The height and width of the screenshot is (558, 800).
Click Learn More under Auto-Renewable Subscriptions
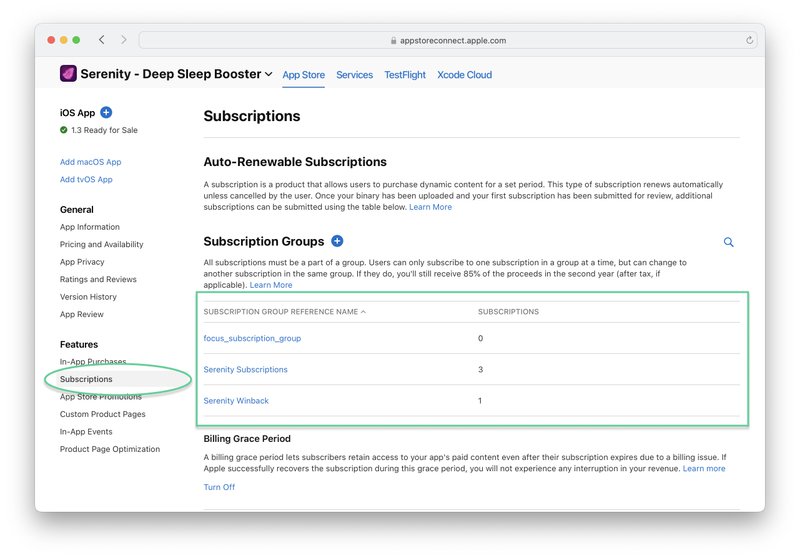(x=431, y=207)
